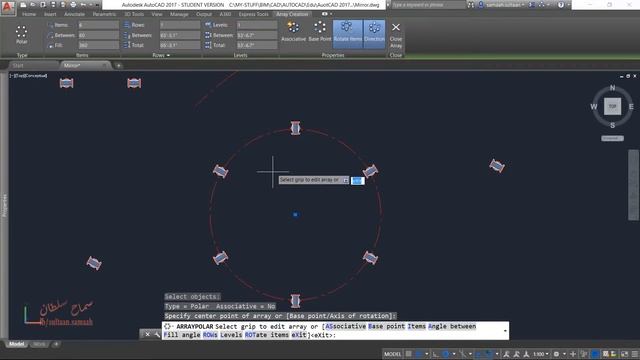Choose ROWs option in command line
Viewport: 640px width, 360px height.
(x=210, y=335)
